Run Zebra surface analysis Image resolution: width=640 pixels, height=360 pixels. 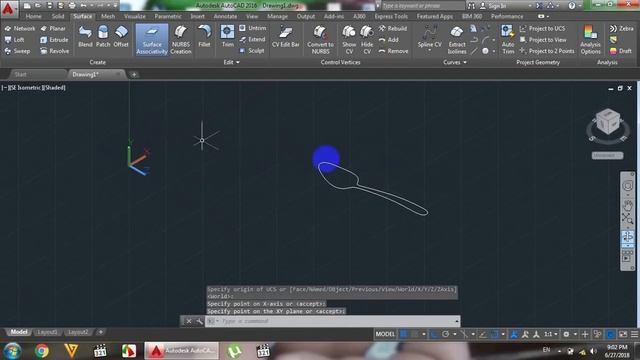[x=622, y=29]
